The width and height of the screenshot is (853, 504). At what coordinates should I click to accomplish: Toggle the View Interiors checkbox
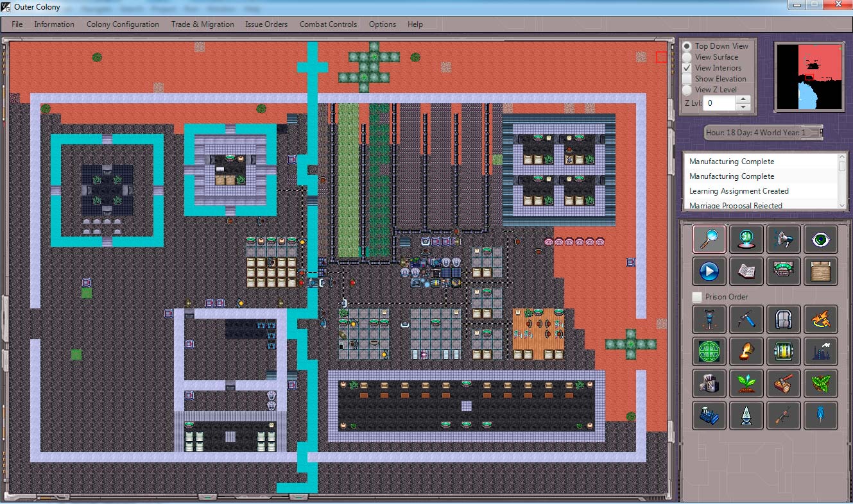pyautogui.click(x=687, y=68)
